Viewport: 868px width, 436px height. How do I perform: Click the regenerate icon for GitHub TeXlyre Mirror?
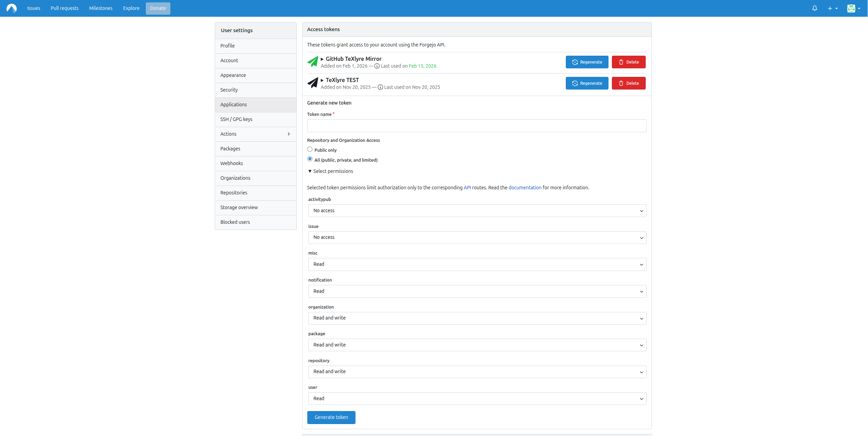tap(575, 62)
